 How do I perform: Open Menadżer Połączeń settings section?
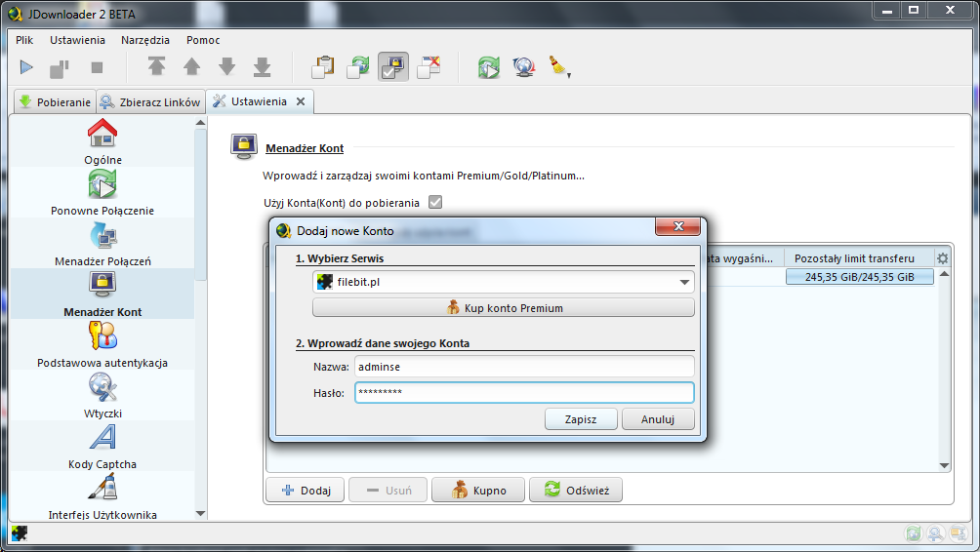102,244
